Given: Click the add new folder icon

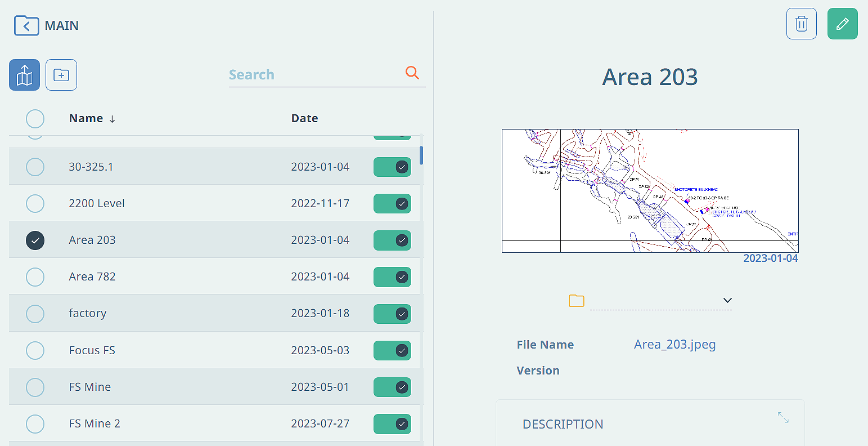Looking at the screenshot, I should click(61, 75).
